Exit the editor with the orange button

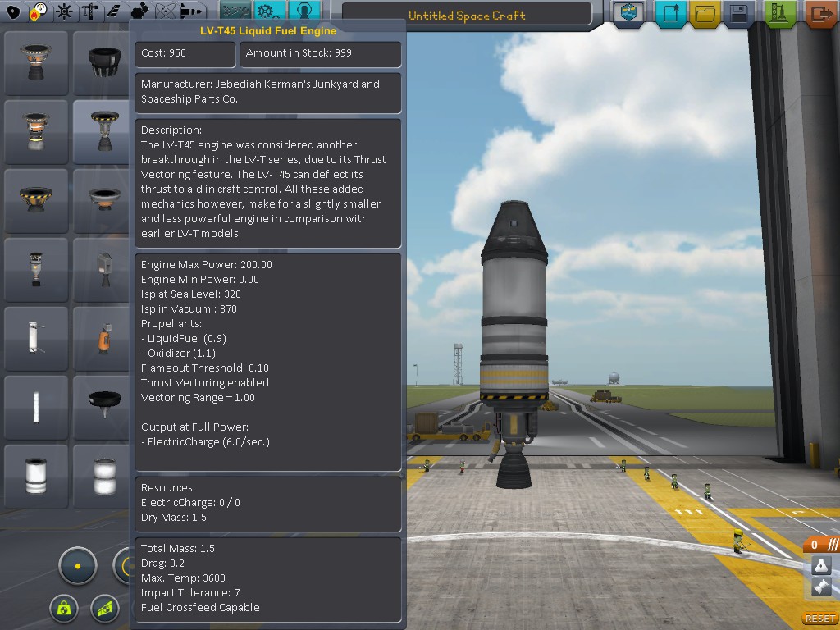(821, 13)
